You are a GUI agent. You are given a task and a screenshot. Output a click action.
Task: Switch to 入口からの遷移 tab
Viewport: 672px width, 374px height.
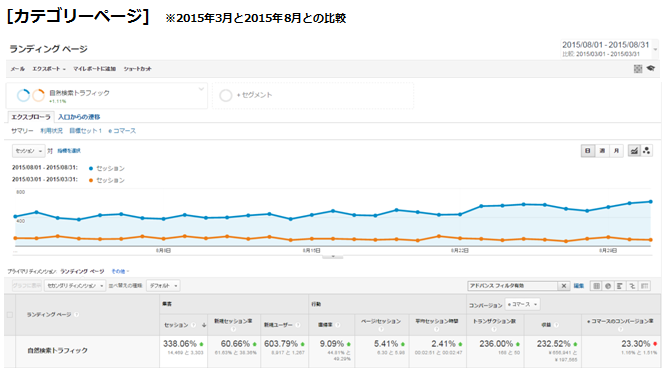(x=79, y=117)
